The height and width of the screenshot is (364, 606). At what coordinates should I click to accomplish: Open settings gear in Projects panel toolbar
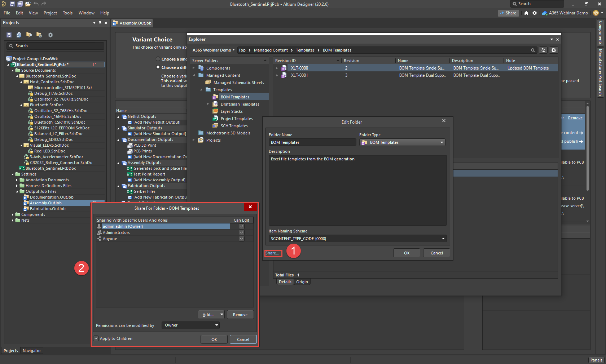click(50, 35)
